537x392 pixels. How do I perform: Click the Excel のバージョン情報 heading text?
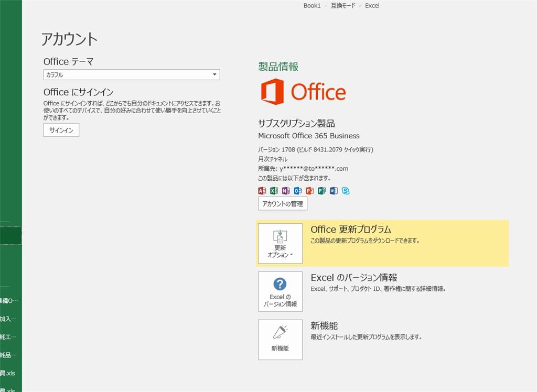pyautogui.click(x=354, y=278)
